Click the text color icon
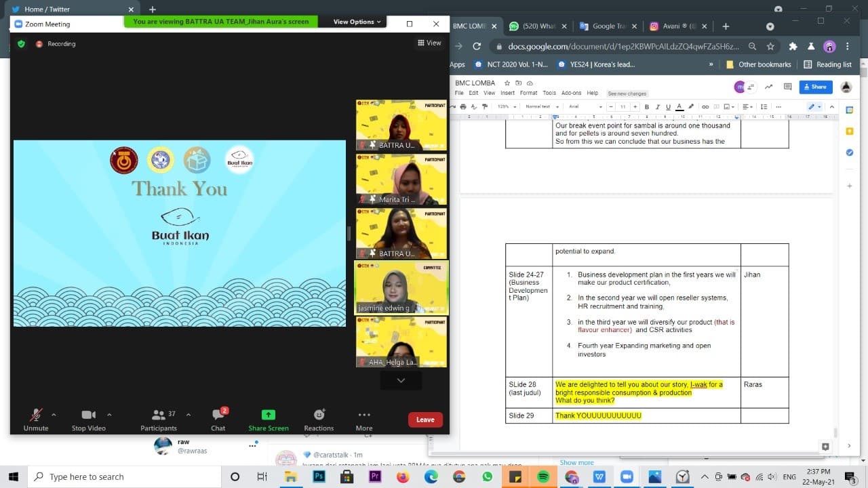The image size is (868, 488). click(x=679, y=106)
